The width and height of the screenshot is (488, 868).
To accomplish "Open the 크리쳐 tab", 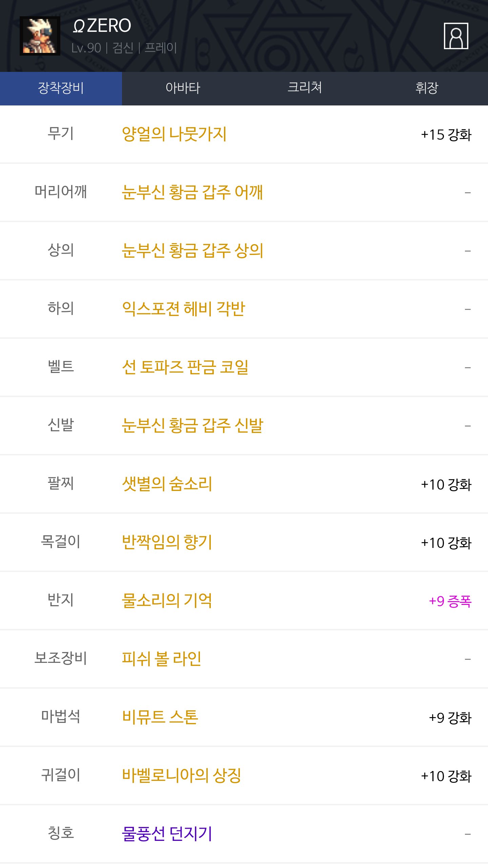I will pos(305,88).
